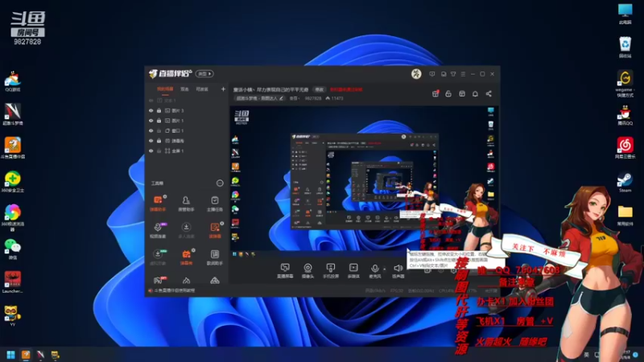Open the wegame desktop shortcut
Image resolution: width=644 pixels, height=362 pixels.
[625, 84]
